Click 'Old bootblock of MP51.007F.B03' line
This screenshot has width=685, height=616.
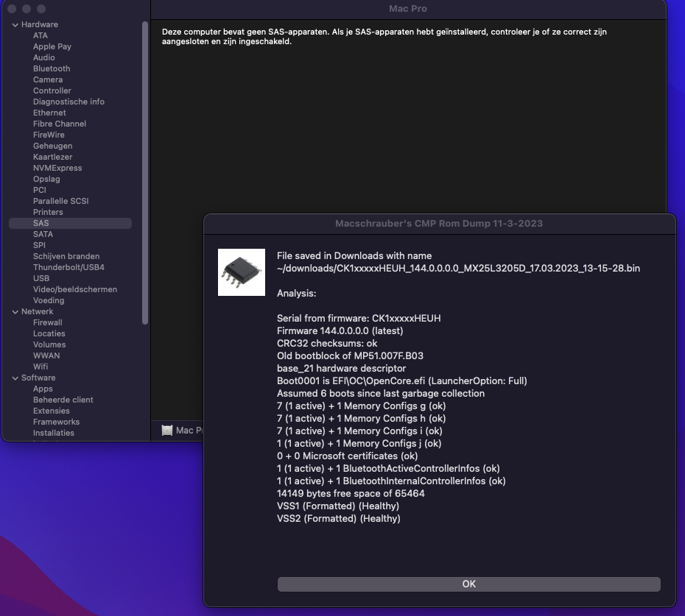point(350,355)
